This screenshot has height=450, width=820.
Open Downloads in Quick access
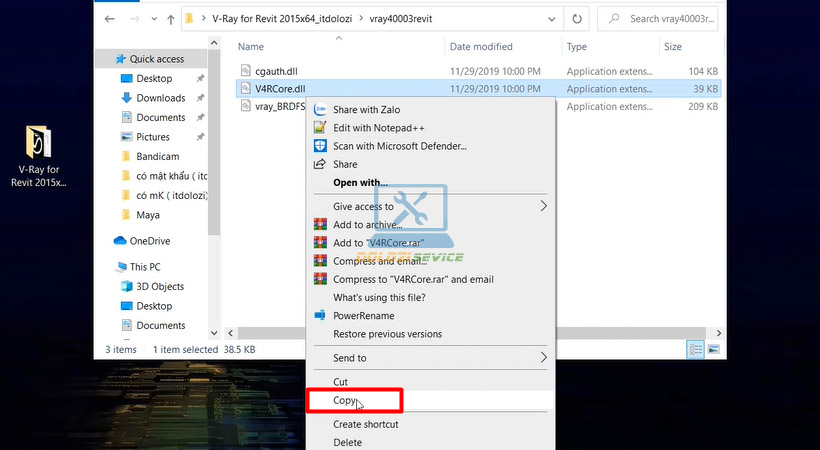coord(161,98)
